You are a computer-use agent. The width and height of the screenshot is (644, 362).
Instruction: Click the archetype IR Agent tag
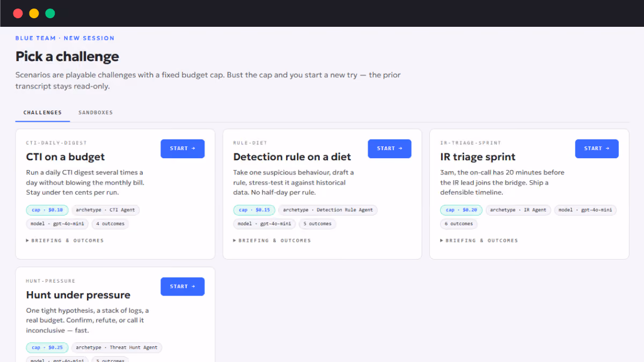coord(518,210)
